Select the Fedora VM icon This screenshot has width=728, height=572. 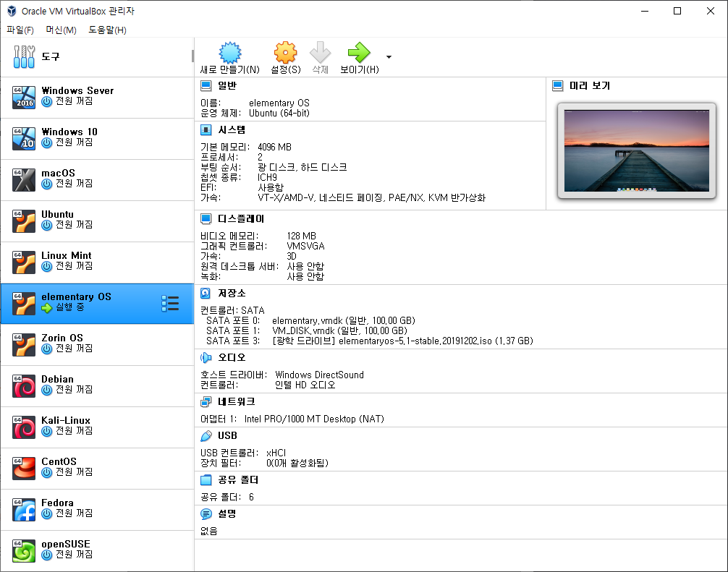24,509
